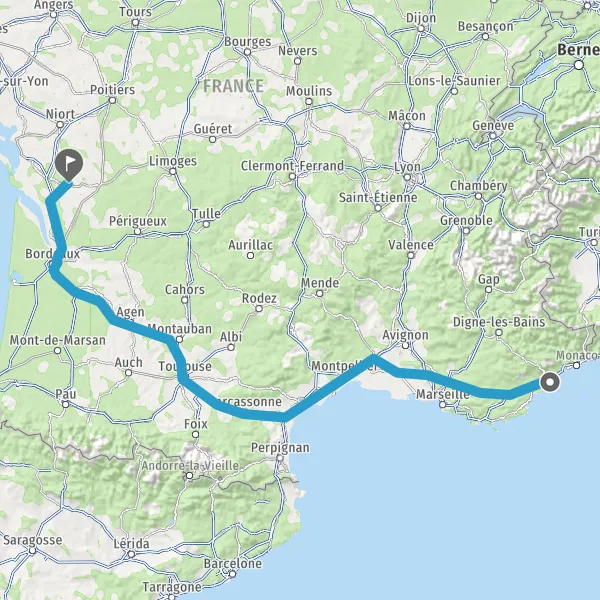Select the Avignon city marker dot
The width and height of the screenshot is (600, 600).
coord(406,346)
